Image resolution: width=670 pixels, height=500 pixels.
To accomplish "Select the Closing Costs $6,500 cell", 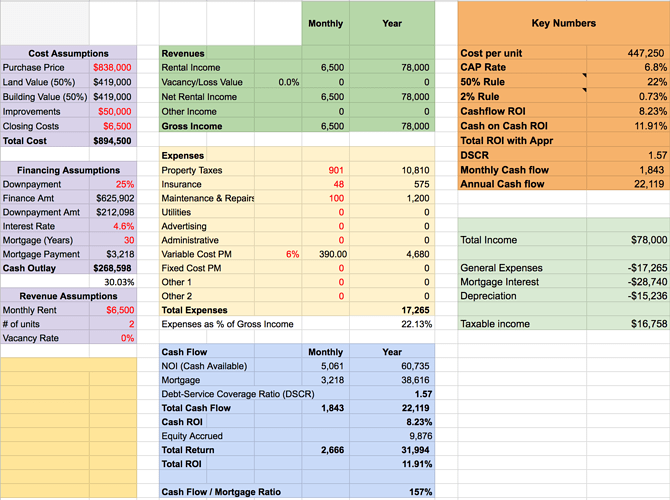I will 112,126.
